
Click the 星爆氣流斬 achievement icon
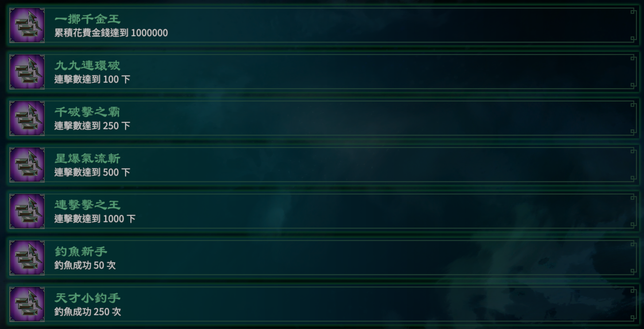tap(27, 165)
